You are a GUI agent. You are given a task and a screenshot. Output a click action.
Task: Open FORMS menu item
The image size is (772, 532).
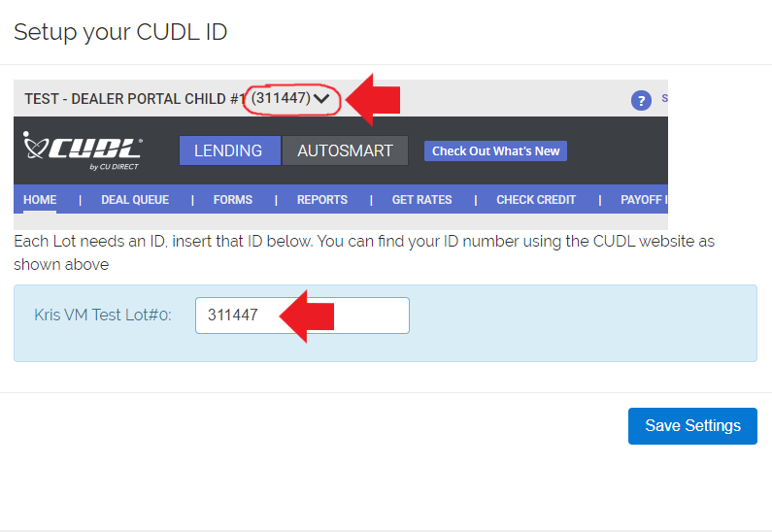[233, 200]
